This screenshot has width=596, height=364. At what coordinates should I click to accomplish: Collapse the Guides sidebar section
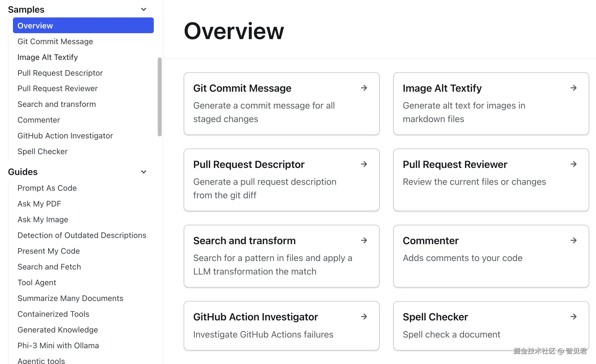144,172
